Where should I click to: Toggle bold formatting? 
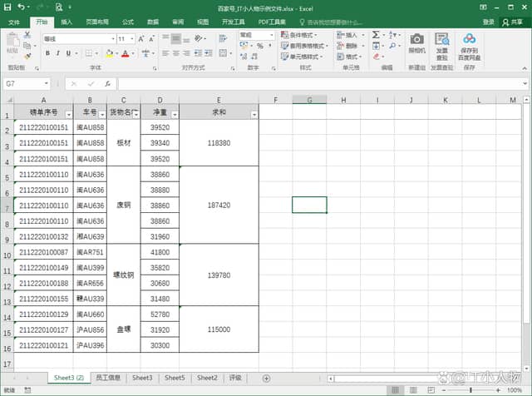pos(47,53)
